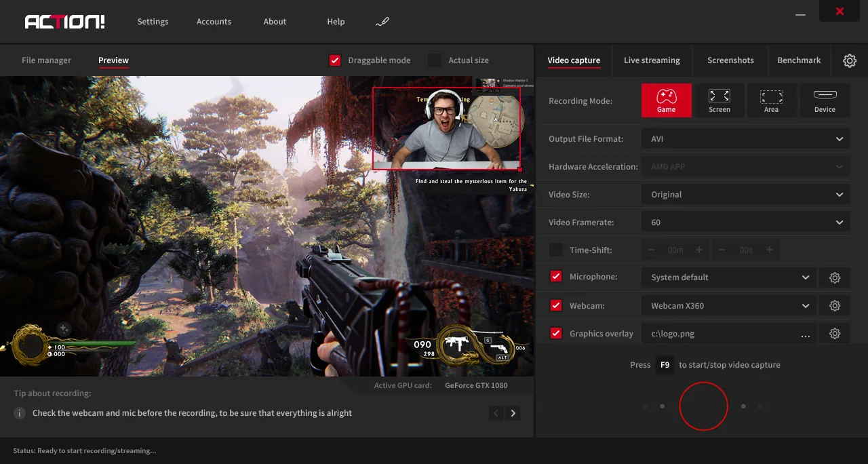Viewport: 868px width, 464px height.
Task: Open settings gear beside Benchmark tab
Action: pyautogui.click(x=850, y=60)
